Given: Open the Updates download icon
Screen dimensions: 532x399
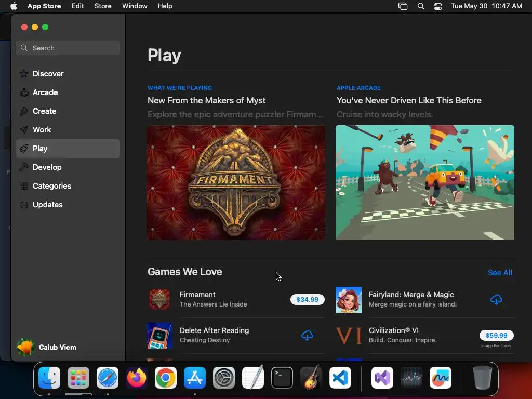Looking at the screenshot, I should pyautogui.click(x=24, y=205).
